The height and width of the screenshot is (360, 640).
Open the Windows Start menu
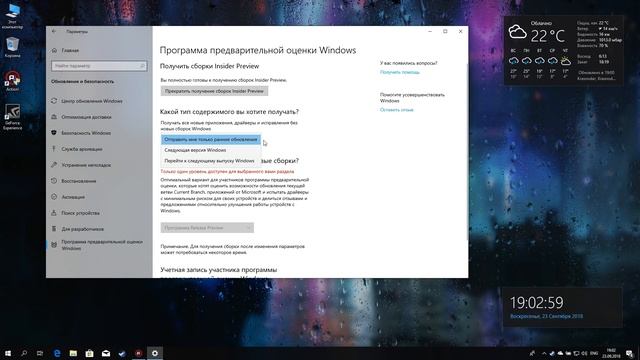point(8,353)
